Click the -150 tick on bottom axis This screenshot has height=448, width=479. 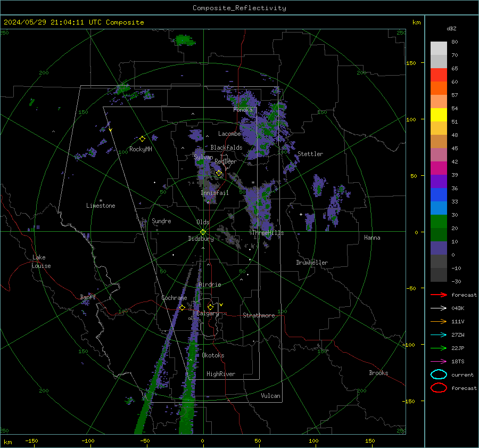[31, 441]
